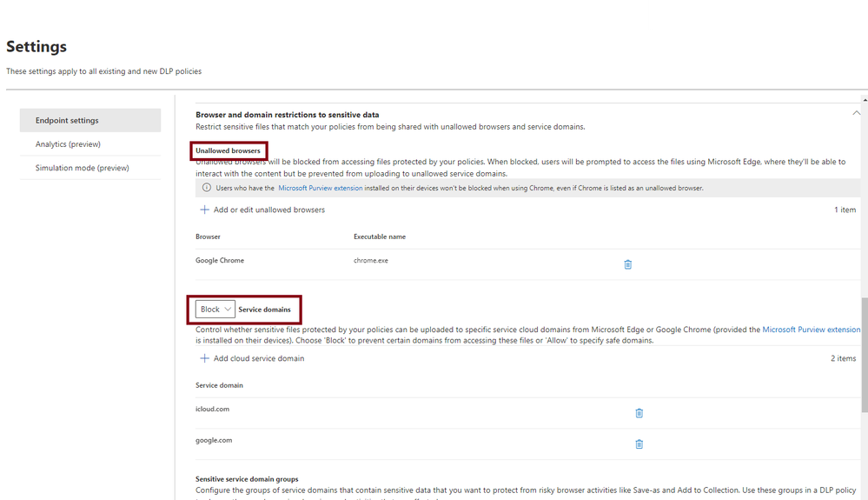Delete the icloud.com service domain
The height and width of the screenshot is (500, 868).
[x=639, y=413]
